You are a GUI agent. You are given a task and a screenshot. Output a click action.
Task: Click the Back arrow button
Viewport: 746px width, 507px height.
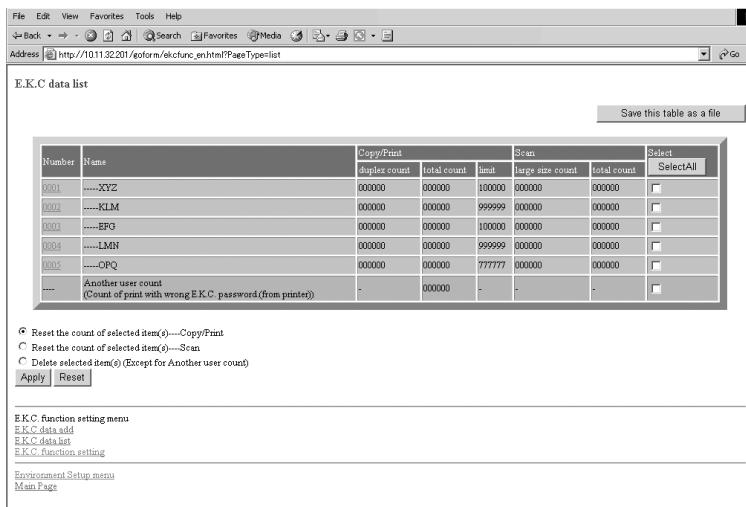click(27, 36)
